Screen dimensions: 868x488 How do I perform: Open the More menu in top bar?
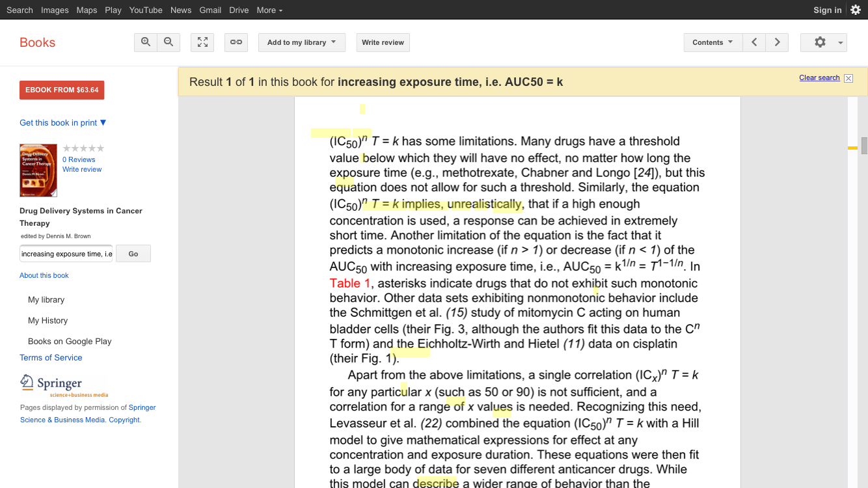(269, 10)
